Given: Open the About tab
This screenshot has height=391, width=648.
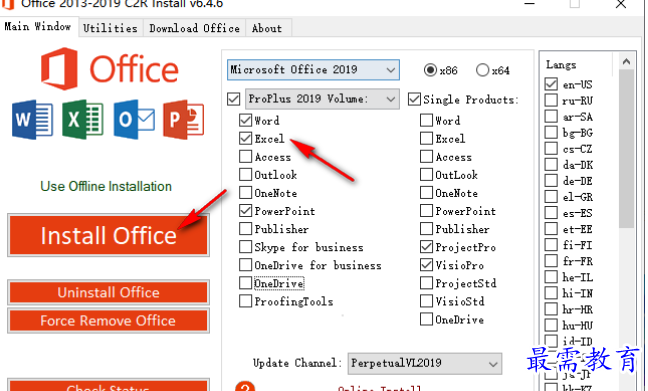Looking at the screenshot, I should 267,28.
